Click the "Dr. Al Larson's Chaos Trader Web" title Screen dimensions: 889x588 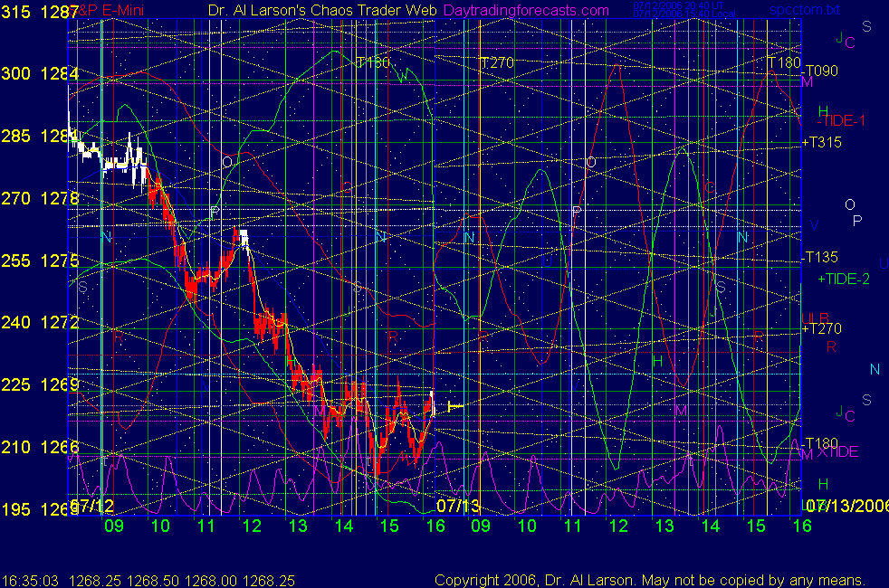pyautogui.click(x=322, y=11)
